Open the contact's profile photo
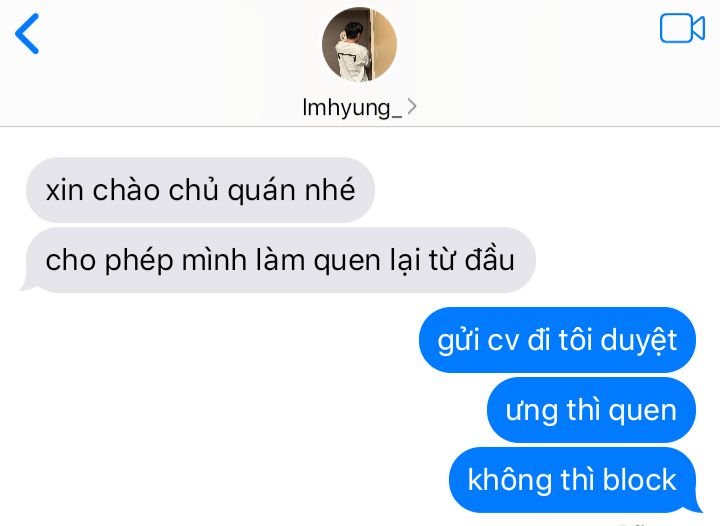720x526 pixels. point(360,45)
